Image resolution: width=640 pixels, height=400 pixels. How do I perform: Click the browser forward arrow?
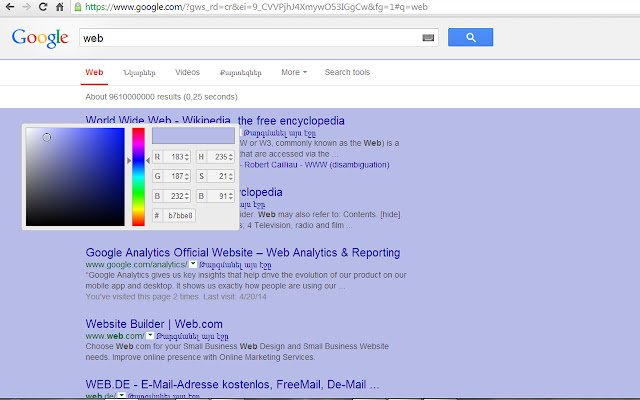(x=26, y=7)
